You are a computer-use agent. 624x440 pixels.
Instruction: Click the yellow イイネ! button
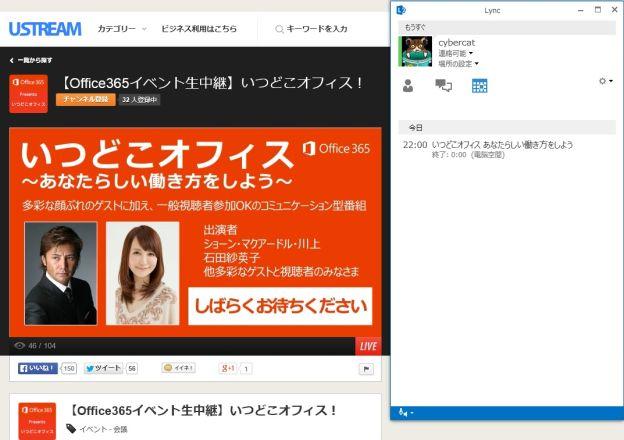pos(179,368)
